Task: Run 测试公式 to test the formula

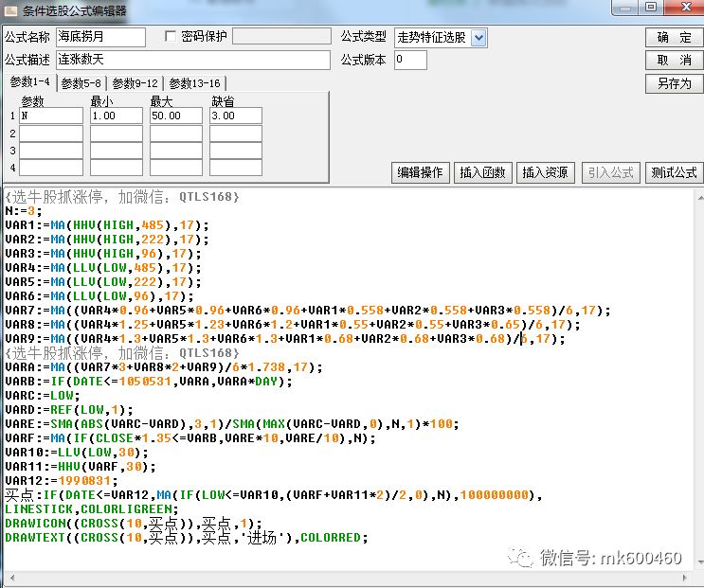Action: (674, 172)
